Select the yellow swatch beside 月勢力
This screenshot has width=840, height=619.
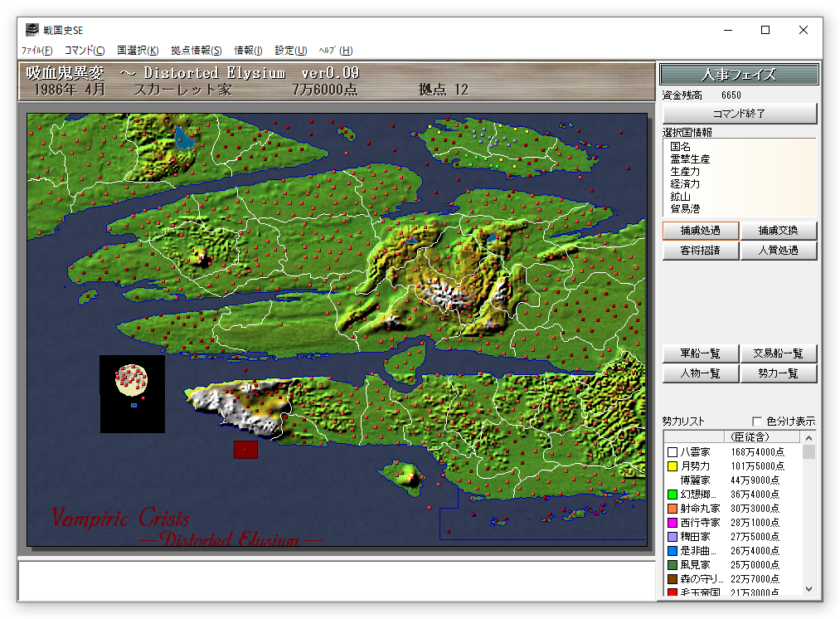click(672, 466)
